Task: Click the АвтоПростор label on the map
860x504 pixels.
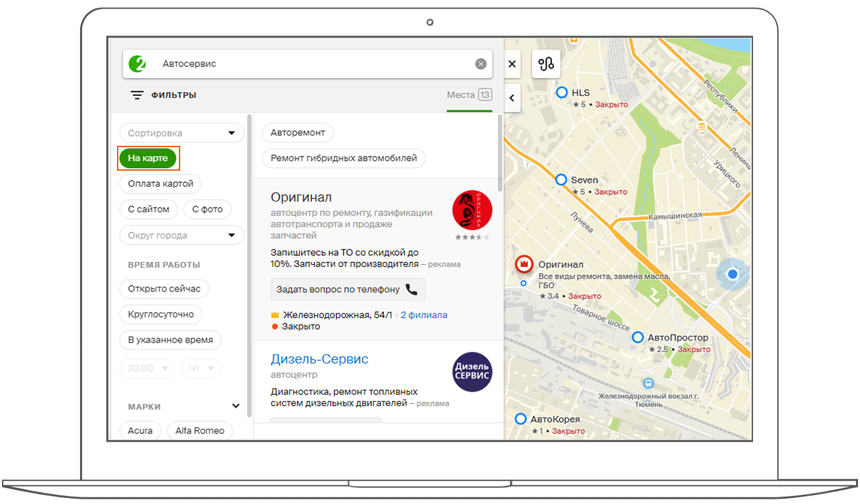Action: pos(678,337)
